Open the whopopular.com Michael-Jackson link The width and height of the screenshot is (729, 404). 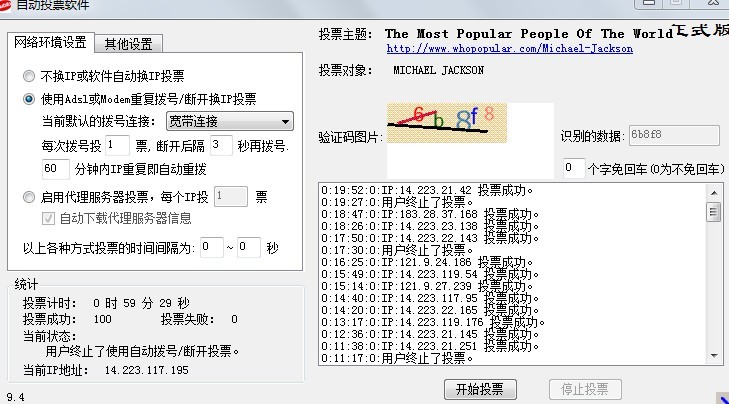pyautogui.click(x=510, y=48)
